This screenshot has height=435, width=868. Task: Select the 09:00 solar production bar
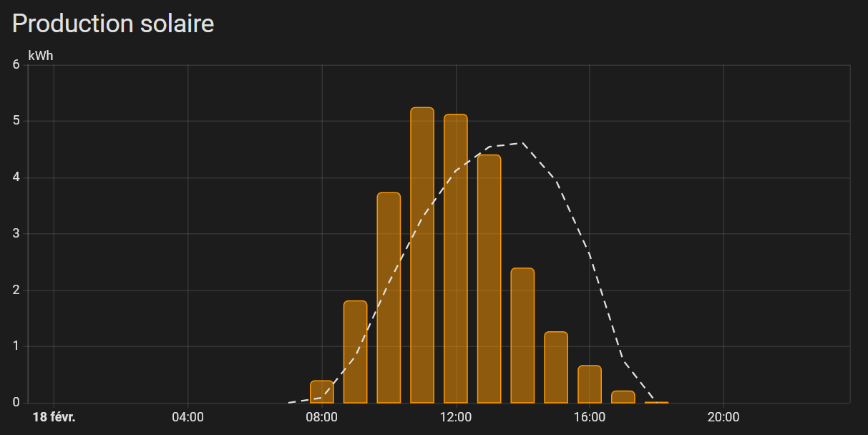(x=355, y=352)
